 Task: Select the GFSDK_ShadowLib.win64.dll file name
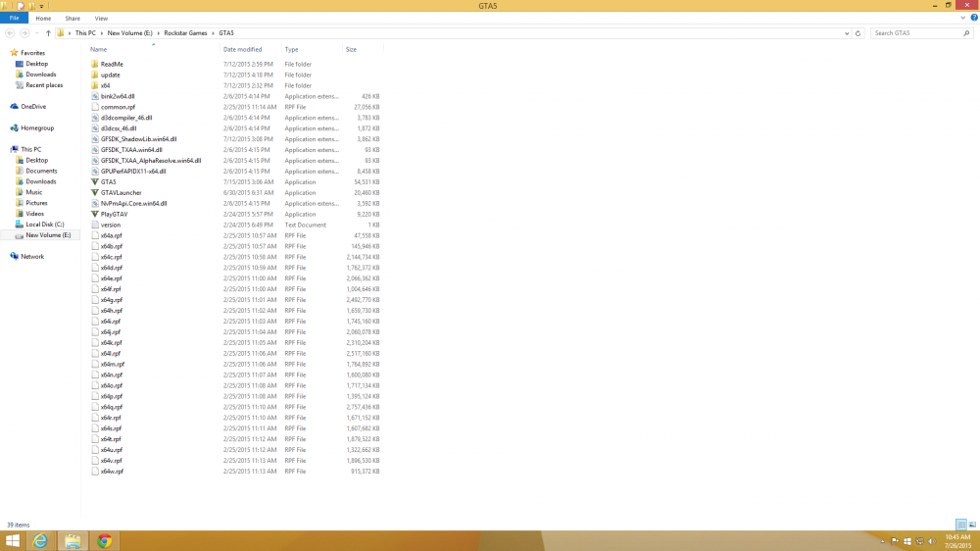(139, 139)
